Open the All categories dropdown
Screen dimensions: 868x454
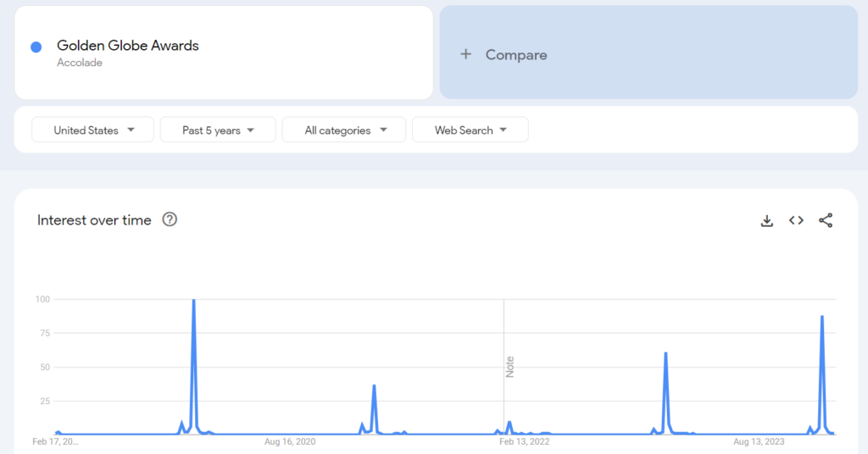click(x=344, y=130)
